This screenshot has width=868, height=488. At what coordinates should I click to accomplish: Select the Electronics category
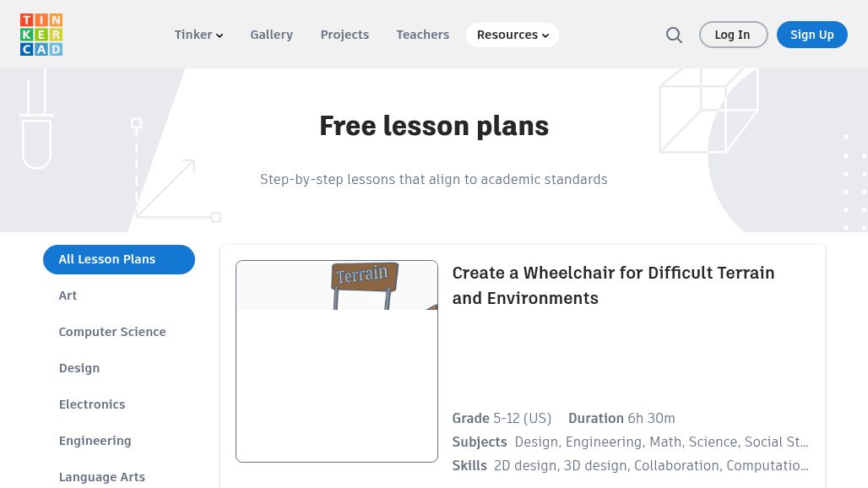92,404
